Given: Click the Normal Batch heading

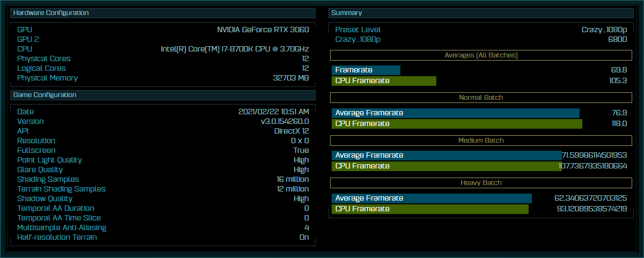Looking at the screenshot, I should (481, 98).
